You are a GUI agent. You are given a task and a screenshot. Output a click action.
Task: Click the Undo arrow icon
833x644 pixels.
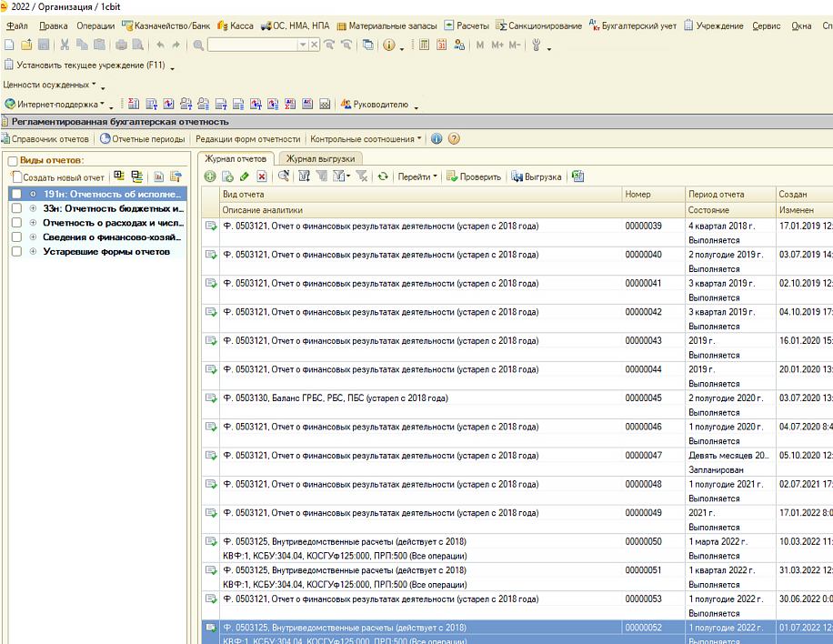(x=160, y=45)
